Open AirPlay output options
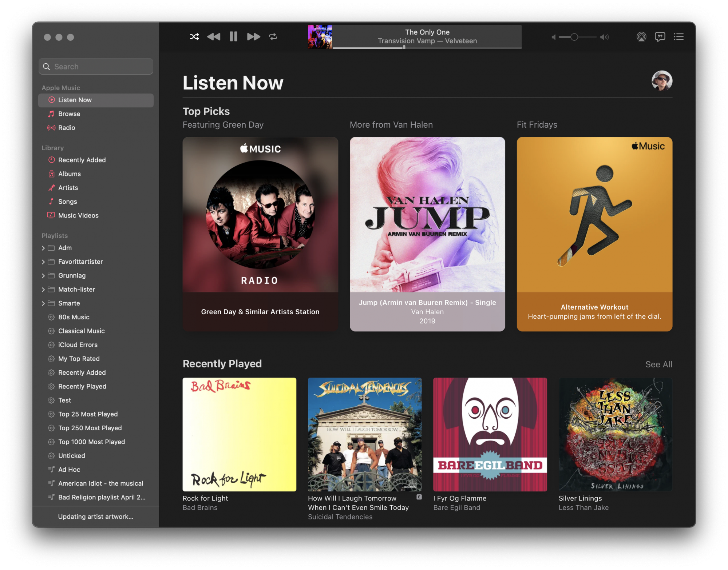The width and height of the screenshot is (728, 570). 641,37
